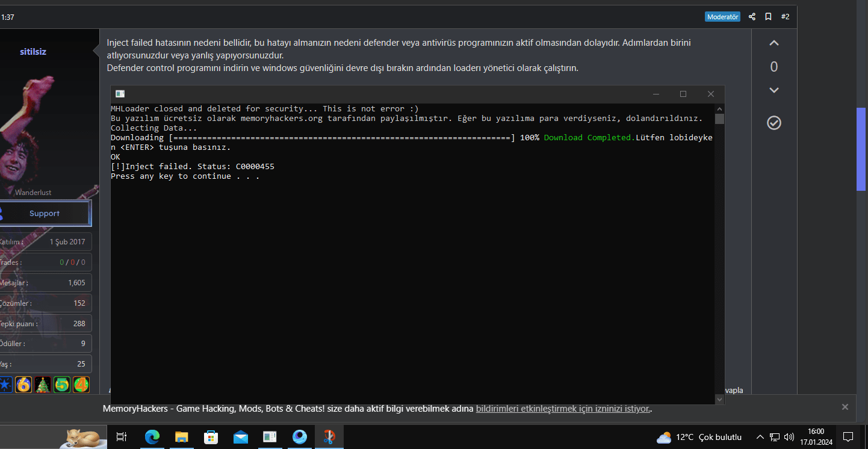The width and height of the screenshot is (868, 449).
Task: Click the Tepki puanı value 288
Action: point(79,324)
